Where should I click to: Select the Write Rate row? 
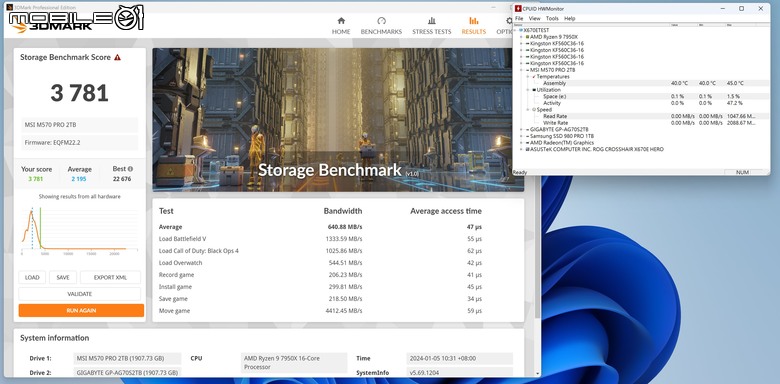[641, 123]
